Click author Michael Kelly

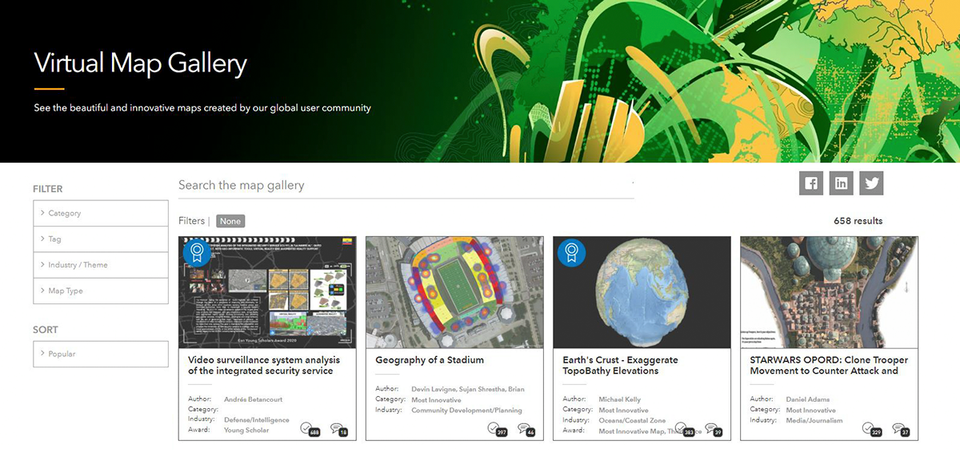(619, 399)
